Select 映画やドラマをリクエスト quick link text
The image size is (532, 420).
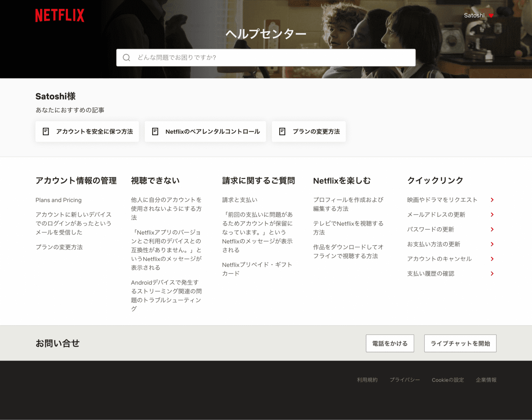click(x=442, y=200)
